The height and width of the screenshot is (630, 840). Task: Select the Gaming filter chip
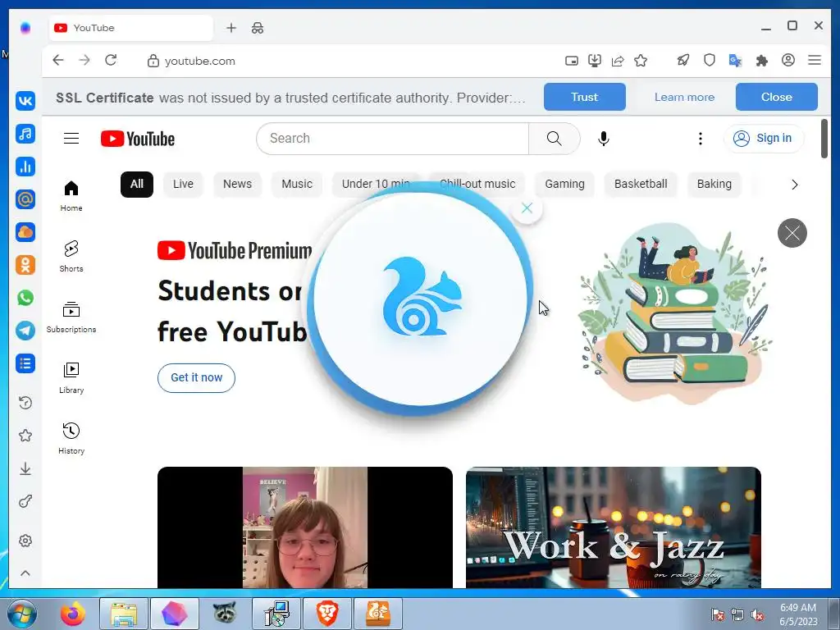(x=564, y=184)
